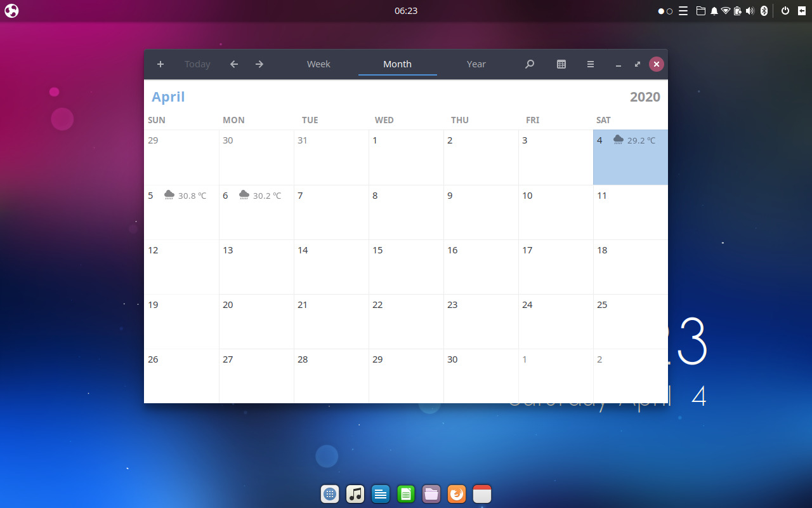
Task: Click the log out arrow in the panel
Action: click(803, 10)
